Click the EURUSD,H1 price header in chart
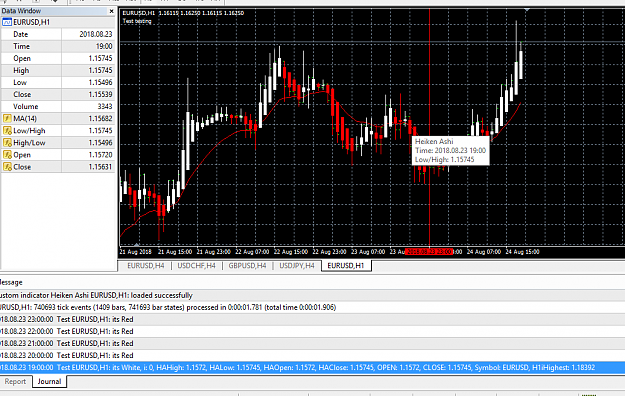Image resolution: width=625 pixels, height=396 pixels. 183,13
